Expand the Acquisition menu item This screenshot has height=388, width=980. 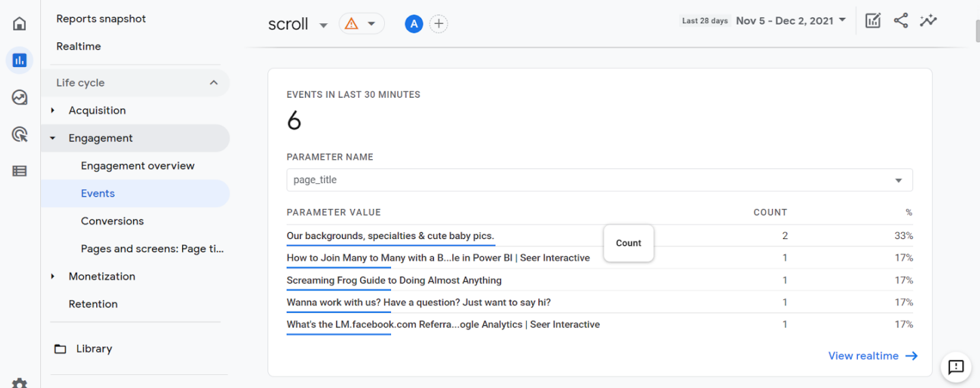click(x=97, y=111)
